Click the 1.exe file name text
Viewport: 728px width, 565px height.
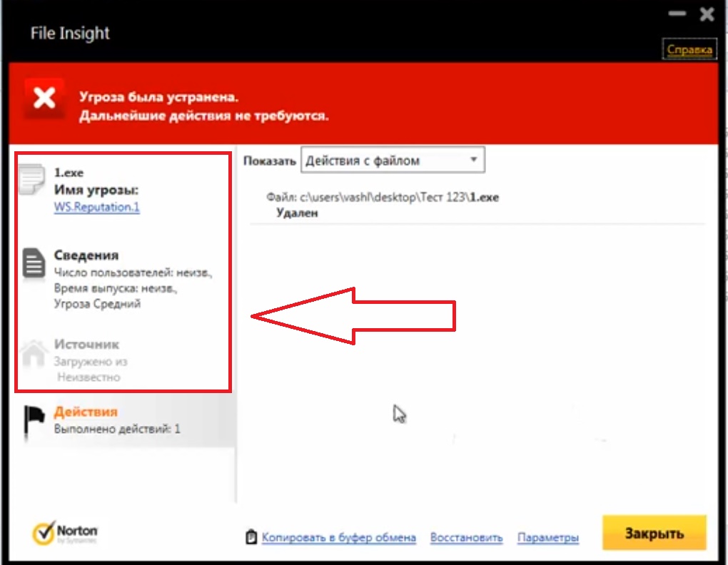pos(69,173)
